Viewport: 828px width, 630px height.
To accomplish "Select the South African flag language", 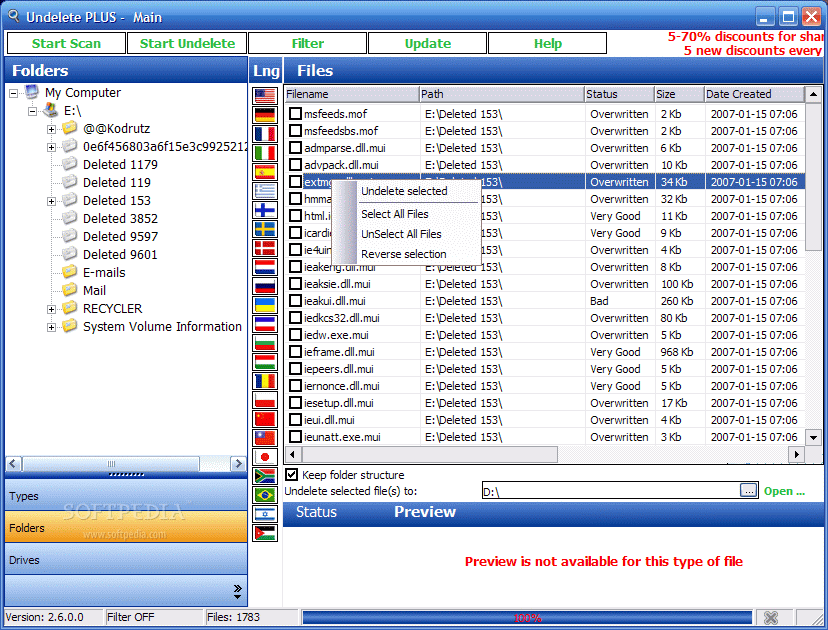I will point(265,476).
